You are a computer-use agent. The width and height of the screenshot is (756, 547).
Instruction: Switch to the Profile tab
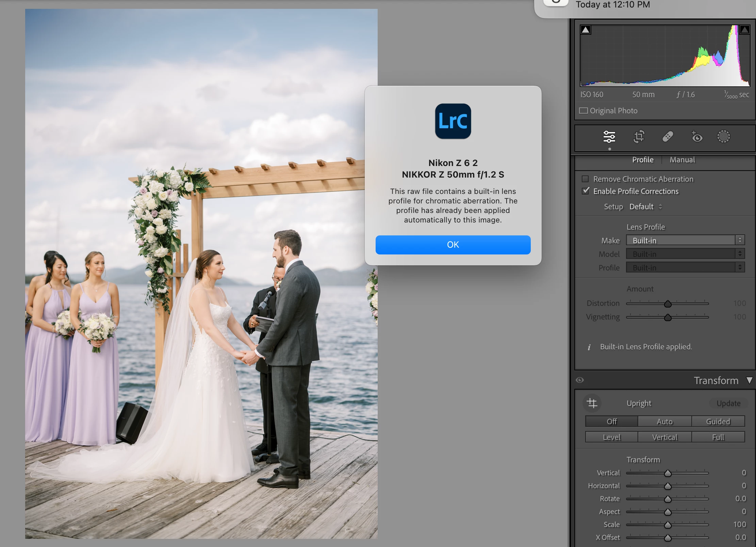[x=643, y=160]
